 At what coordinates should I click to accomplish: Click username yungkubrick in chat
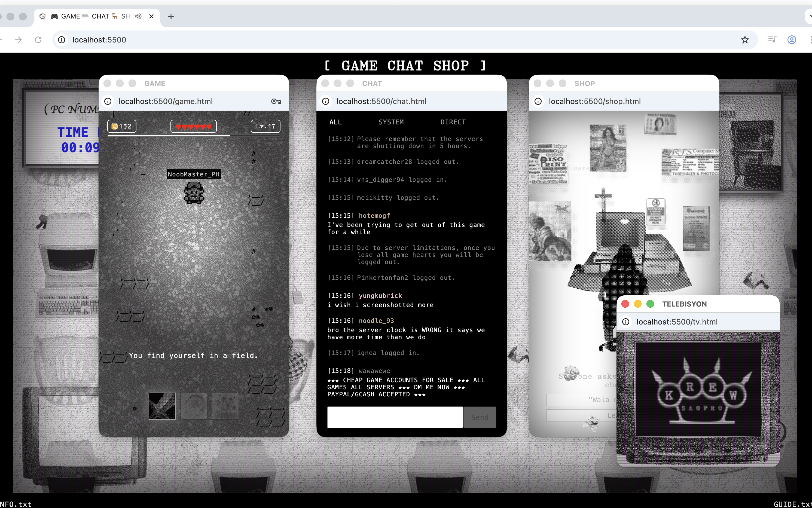tap(380, 296)
